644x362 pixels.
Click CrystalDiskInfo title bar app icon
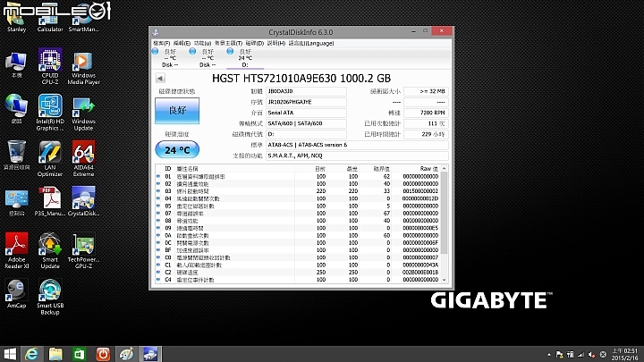tap(156, 32)
